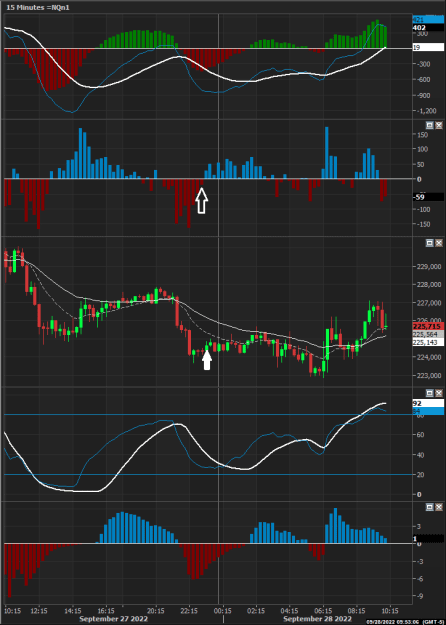Maximize the candlestick price panel

(430, 243)
